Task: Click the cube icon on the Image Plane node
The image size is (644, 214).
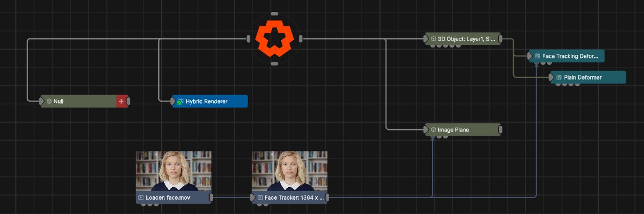Action: tap(433, 130)
